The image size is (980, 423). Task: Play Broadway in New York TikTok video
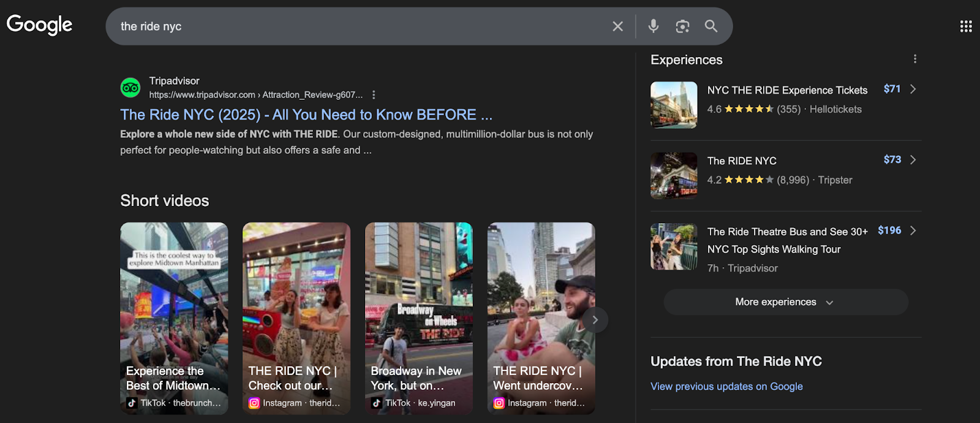pos(419,318)
